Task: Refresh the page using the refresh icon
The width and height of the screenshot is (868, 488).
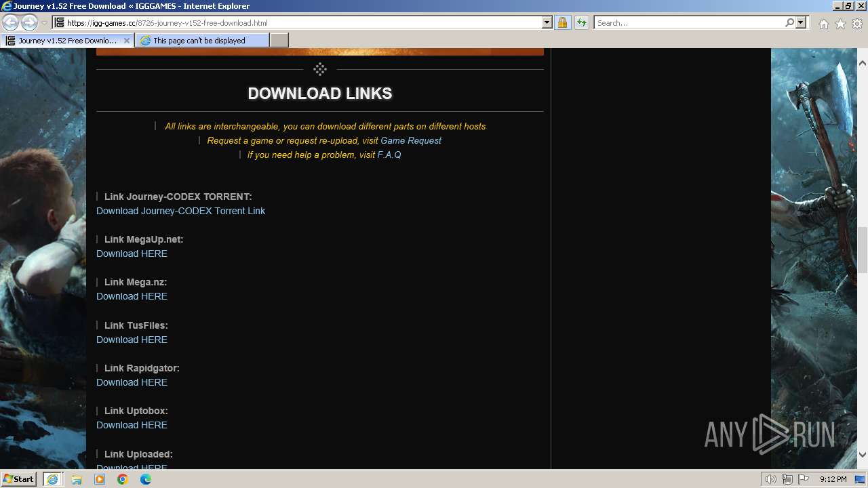Action: [581, 22]
